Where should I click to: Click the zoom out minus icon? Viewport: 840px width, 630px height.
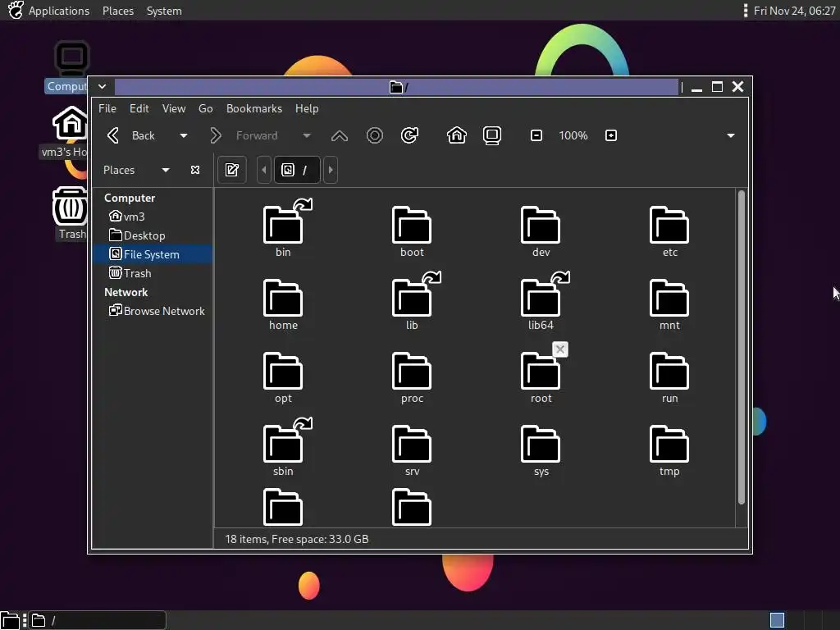(536, 135)
